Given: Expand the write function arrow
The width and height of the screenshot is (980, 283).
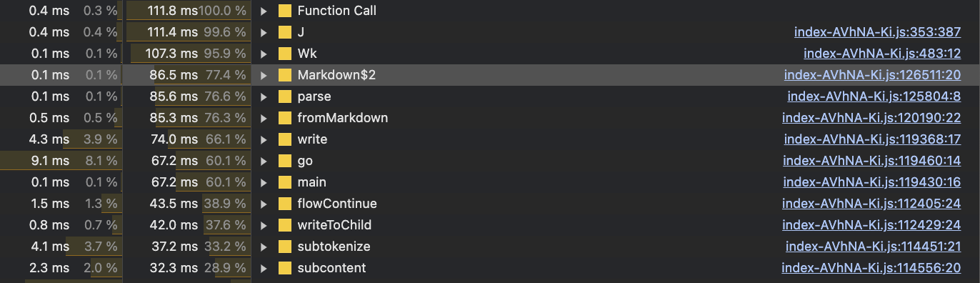Looking at the screenshot, I should (264, 139).
